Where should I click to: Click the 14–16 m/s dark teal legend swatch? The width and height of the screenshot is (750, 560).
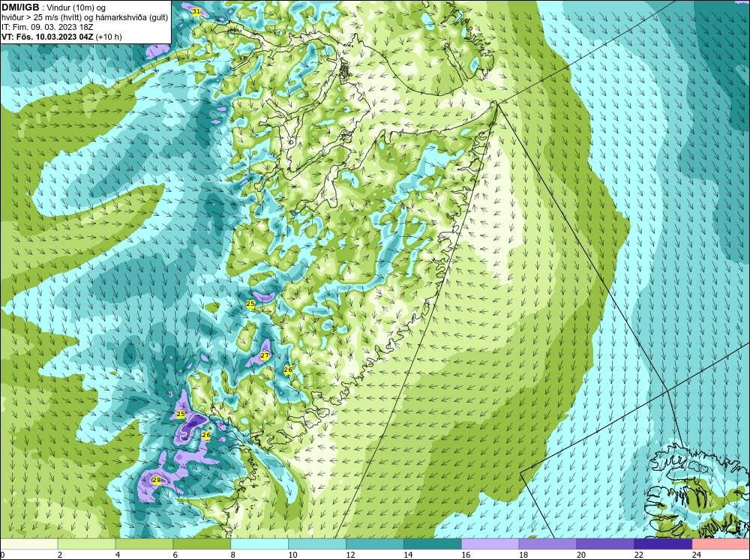click(433, 544)
